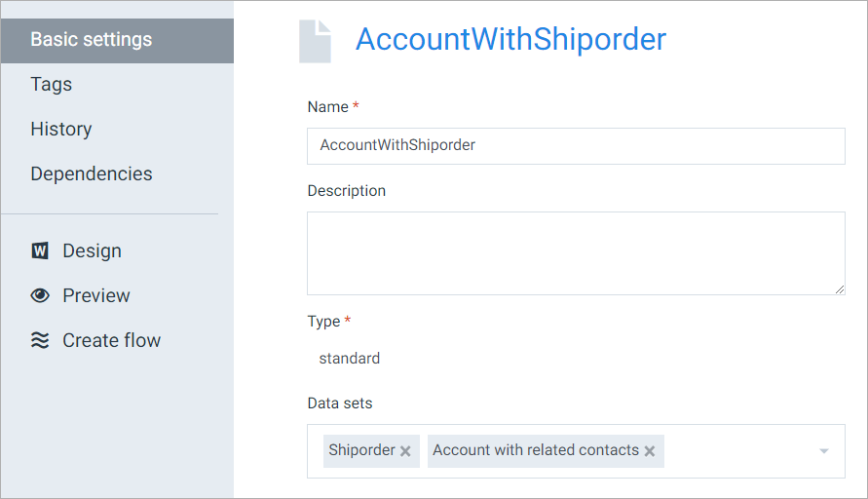Select the Create flow link
The height and width of the screenshot is (499, 868).
pos(112,340)
